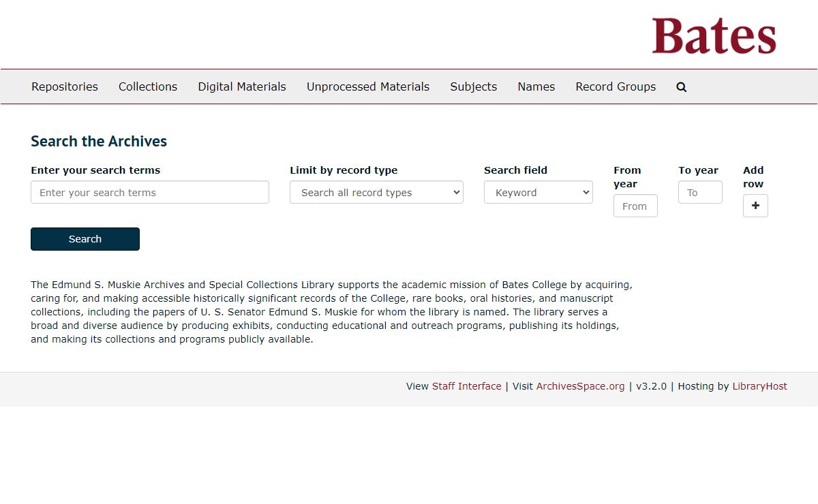Screen dimensions: 818x504
Task: Open the Names navigation item
Action: point(536,86)
